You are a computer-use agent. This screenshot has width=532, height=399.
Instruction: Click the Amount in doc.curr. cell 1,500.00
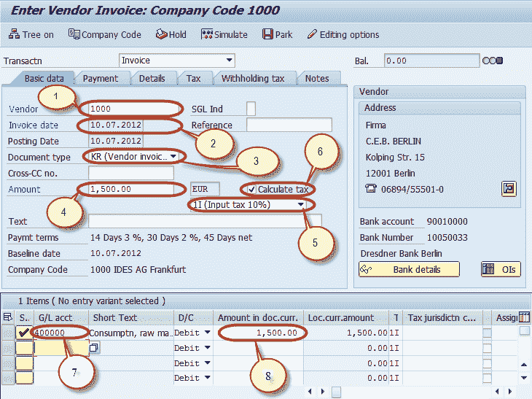pyautogui.click(x=258, y=333)
